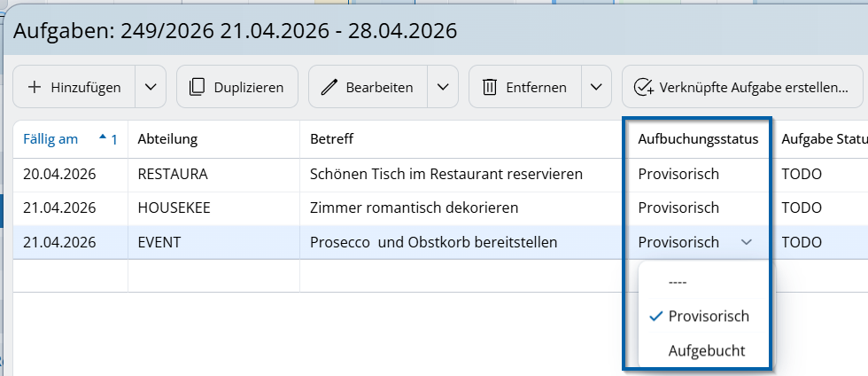Choose the checked Provisorisch option
The image size is (868, 376).
(x=708, y=317)
